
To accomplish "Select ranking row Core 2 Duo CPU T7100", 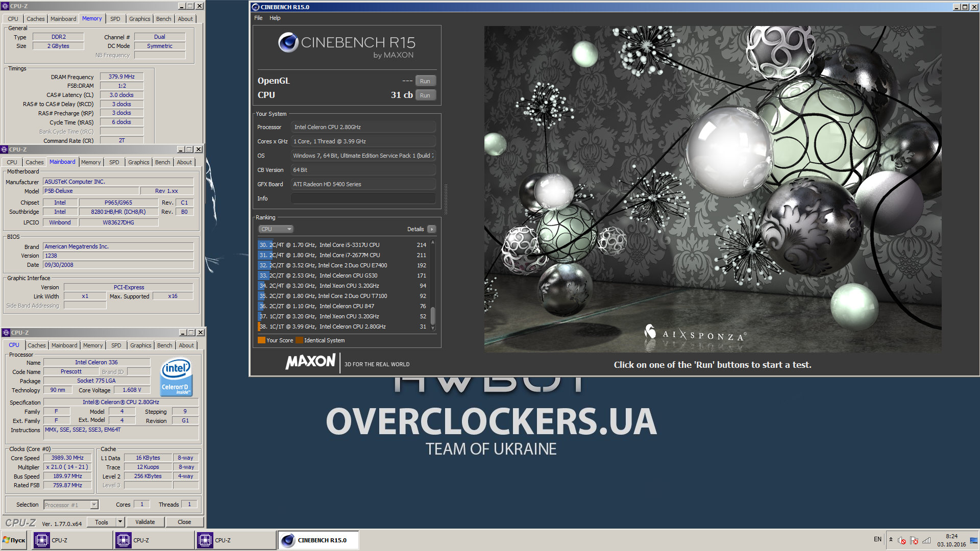I will pyautogui.click(x=342, y=296).
